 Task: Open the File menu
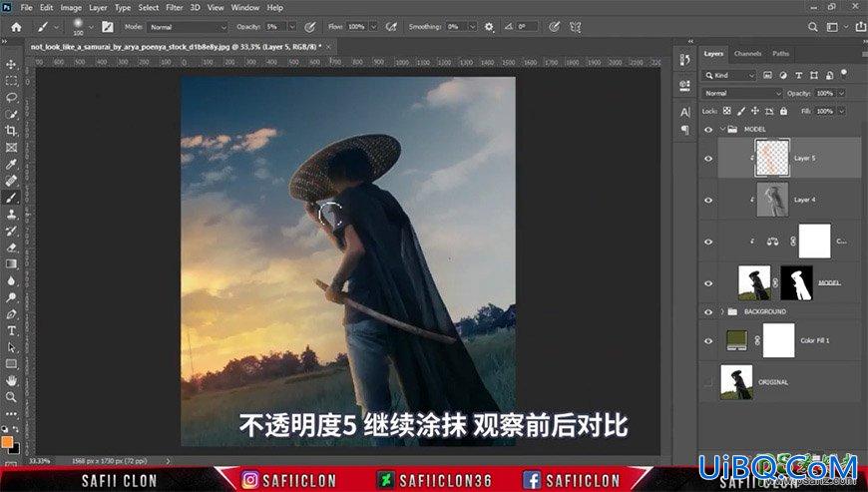pyautogui.click(x=26, y=8)
